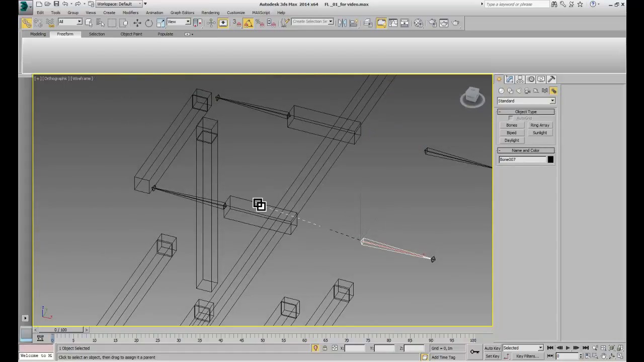Click the Pan View hand icon

603,356
